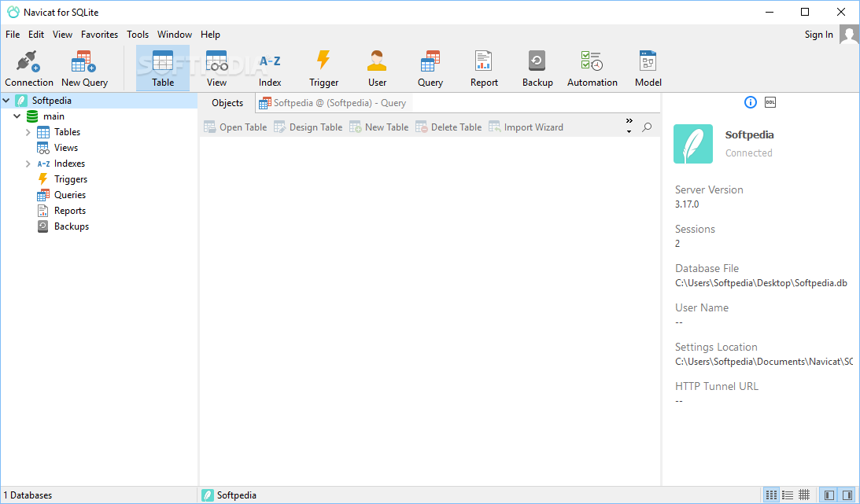Open the User toolbar icon

[377, 68]
